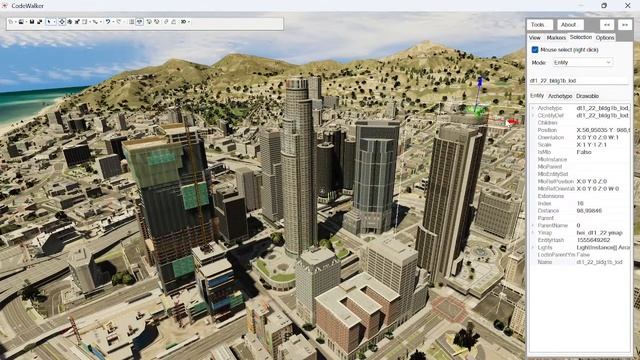The image size is (640, 360).
Task: Click the transform space toolbar icon
Action: coord(84,22)
